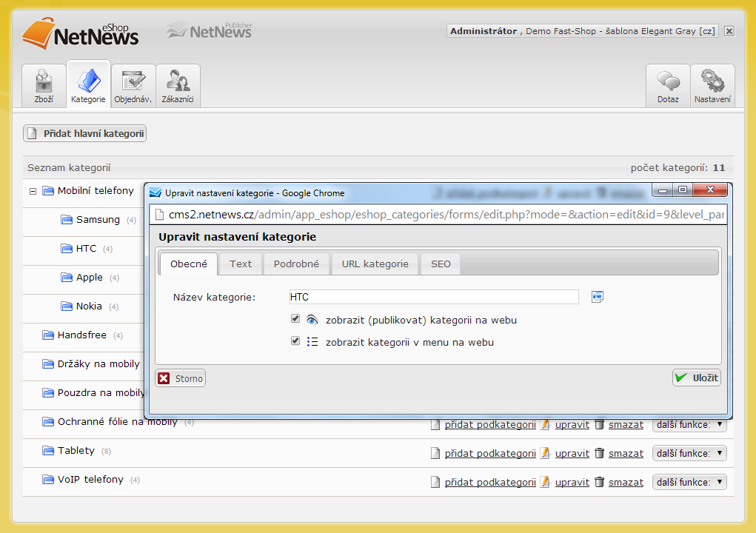Toggle zobrazit (publikovat) kategorii na webu checkbox

[x=295, y=318]
